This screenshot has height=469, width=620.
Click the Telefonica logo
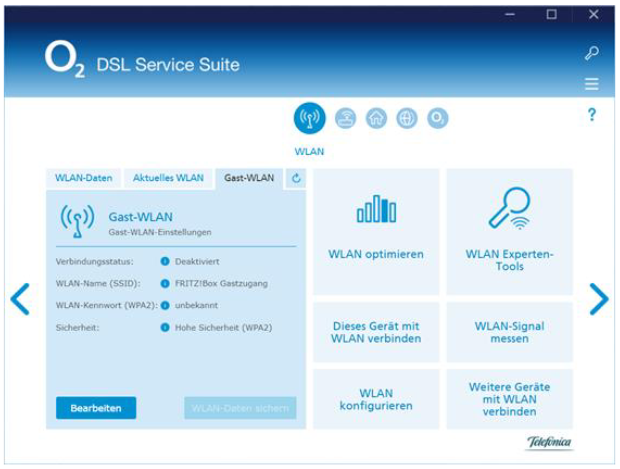pyautogui.click(x=549, y=442)
